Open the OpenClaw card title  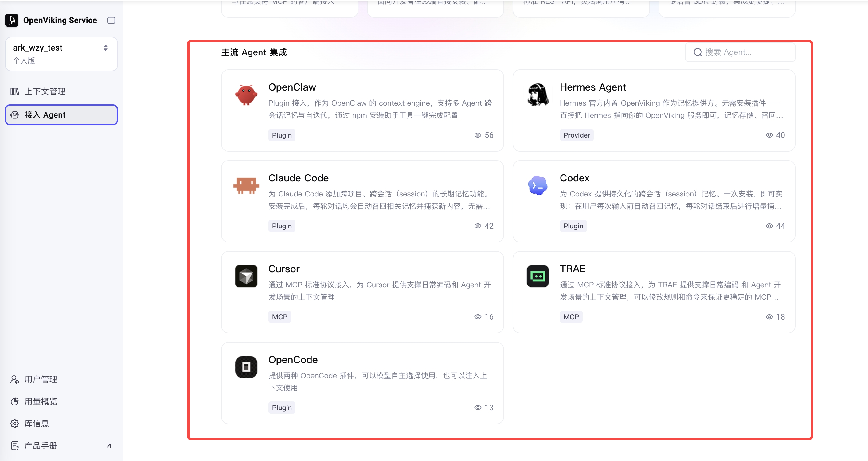[x=292, y=87]
